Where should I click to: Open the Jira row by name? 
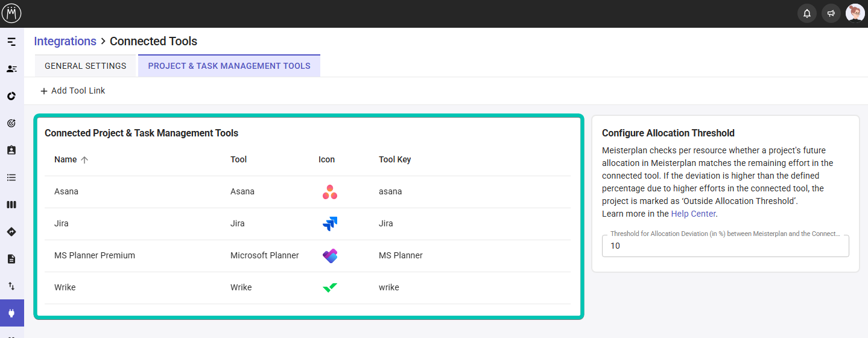point(62,223)
